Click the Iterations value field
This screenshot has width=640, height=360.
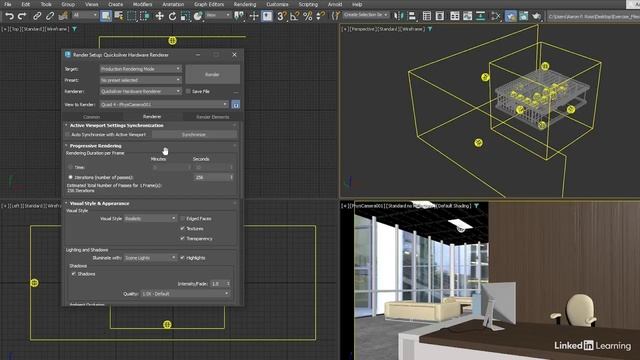pyautogui.click(x=211, y=177)
